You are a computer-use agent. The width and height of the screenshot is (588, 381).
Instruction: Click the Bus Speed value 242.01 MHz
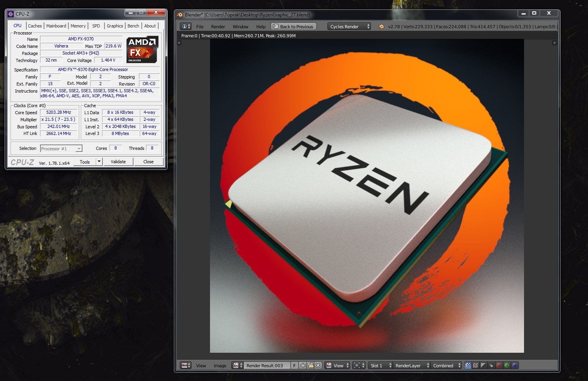(58, 126)
